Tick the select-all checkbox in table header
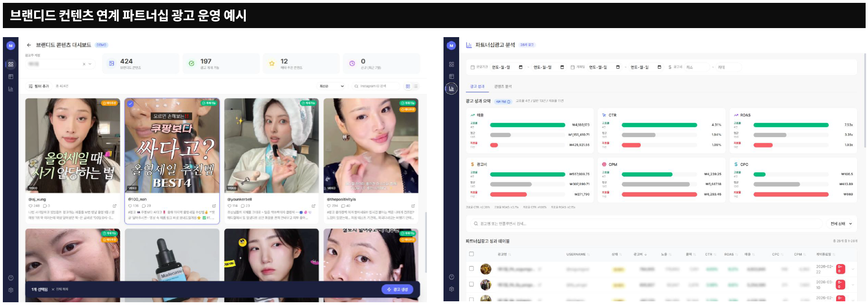 tap(472, 254)
